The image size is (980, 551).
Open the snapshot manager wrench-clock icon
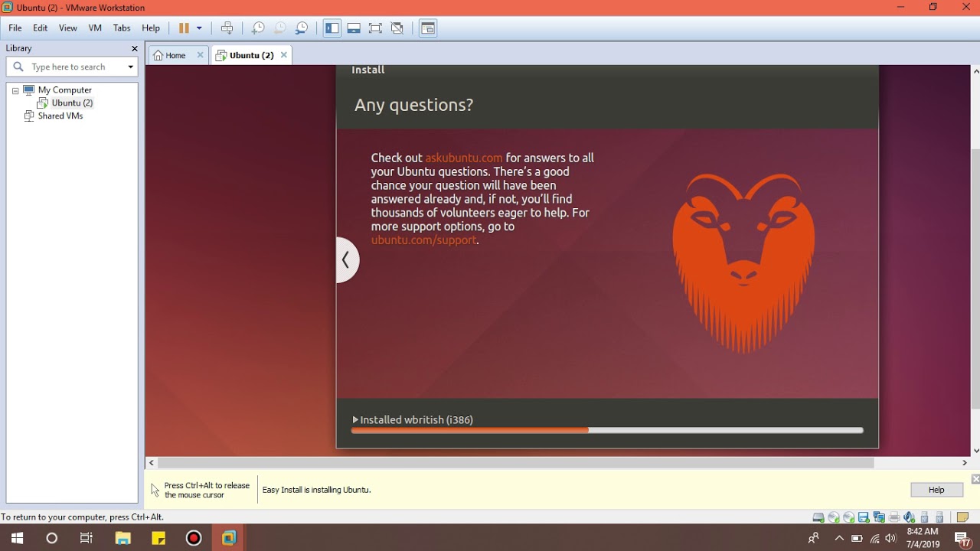(x=302, y=28)
